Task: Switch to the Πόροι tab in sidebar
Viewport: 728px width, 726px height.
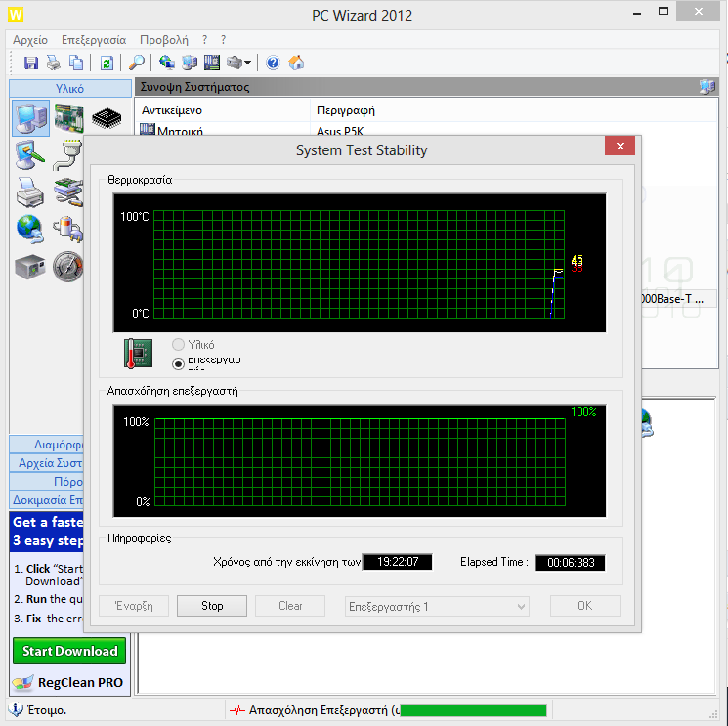Action: pyautogui.click(x=47, y=482)
